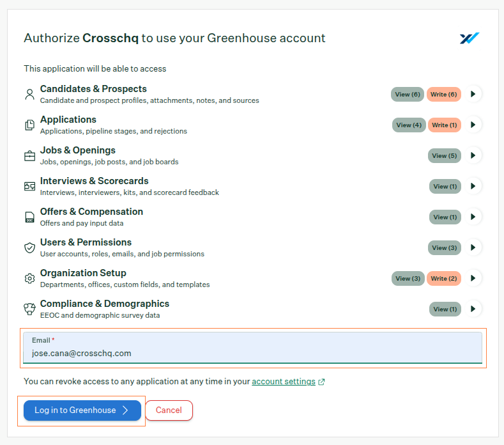Click Log in to Greenhouse button

[82, 410]
